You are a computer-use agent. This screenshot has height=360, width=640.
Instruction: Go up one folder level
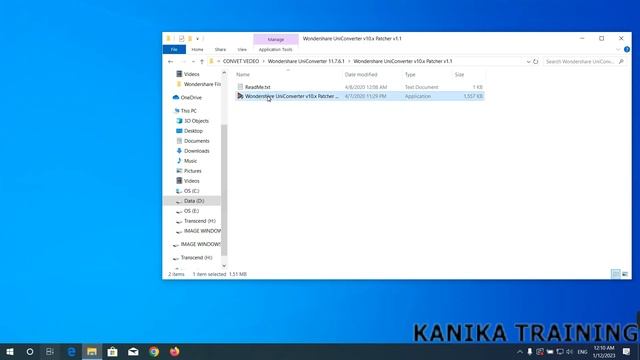(x=202, y=62)
